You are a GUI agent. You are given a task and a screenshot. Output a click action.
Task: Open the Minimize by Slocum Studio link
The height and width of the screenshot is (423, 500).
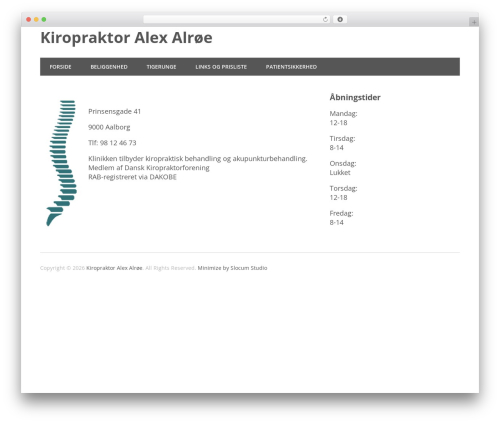pos(232,268)
